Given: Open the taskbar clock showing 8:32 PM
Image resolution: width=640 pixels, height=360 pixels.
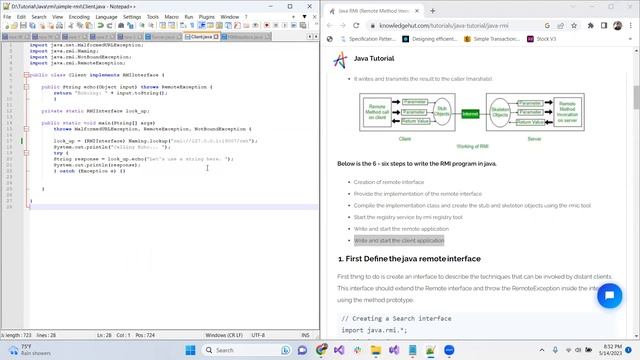Looking at the screenshot, I should coord(611,350).
